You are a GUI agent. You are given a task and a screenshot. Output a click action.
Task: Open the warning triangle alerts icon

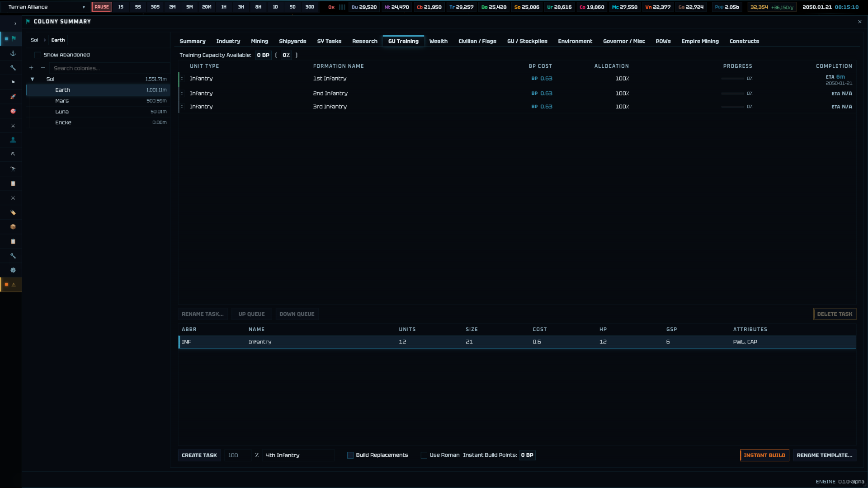pos(14,285)
